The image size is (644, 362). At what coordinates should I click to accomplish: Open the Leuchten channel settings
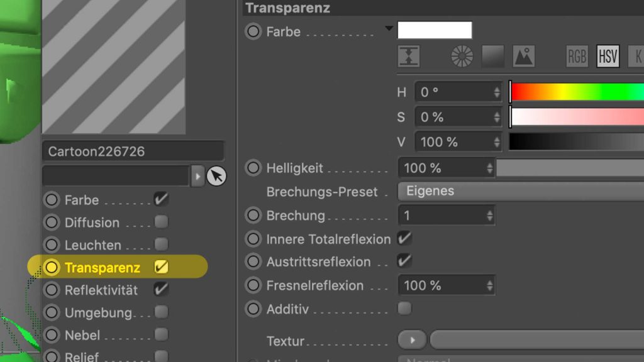[x=92, y=245]
